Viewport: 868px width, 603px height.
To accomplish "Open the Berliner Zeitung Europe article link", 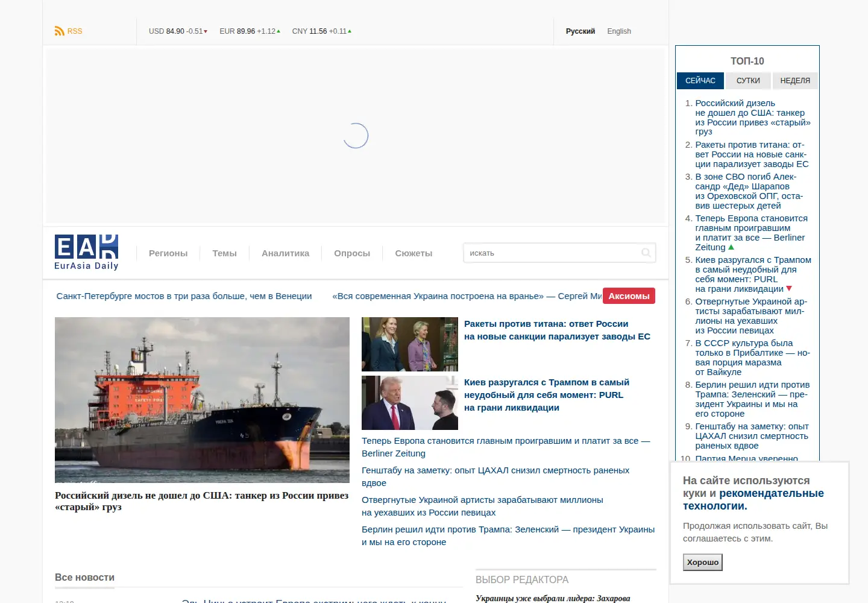I will (x=506, y=447).
